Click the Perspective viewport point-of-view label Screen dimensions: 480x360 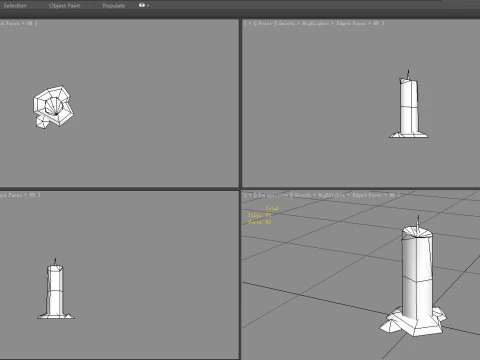273,195
